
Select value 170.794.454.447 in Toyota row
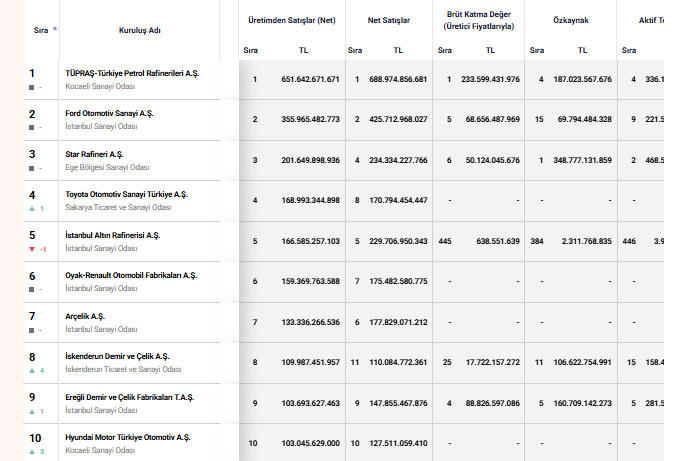(x=398, y=200)
